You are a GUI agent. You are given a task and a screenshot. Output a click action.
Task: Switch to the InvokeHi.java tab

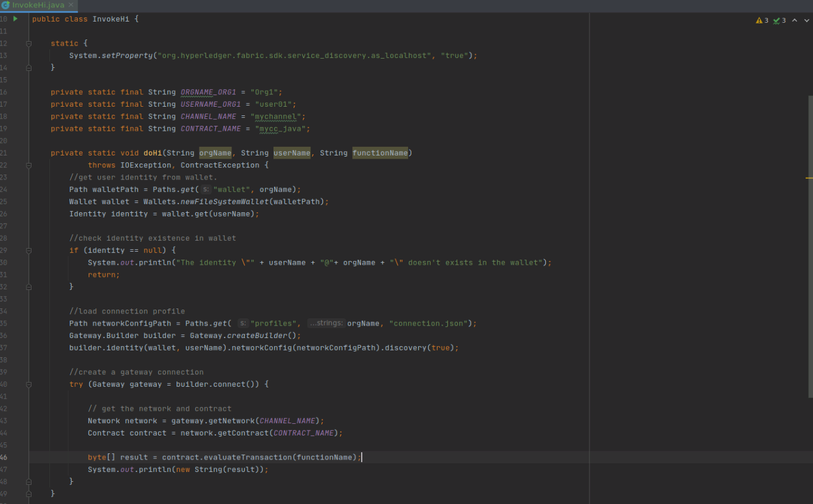pyautogui.click(x=38, y=5)
